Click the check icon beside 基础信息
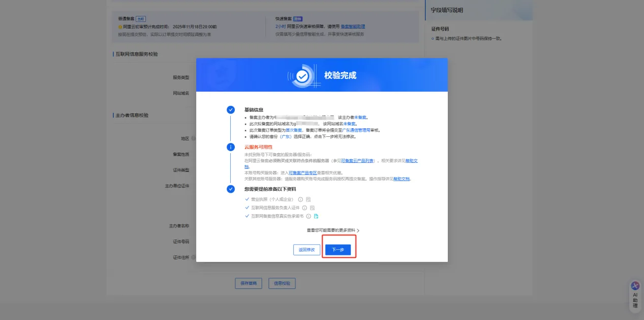Screen dimensions: 644x320 click(x=231, y=110)
